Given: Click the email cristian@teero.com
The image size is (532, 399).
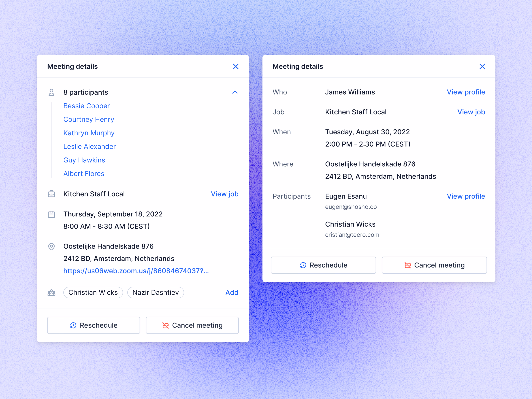Looking at the screenshot, I should coord(352,235).
